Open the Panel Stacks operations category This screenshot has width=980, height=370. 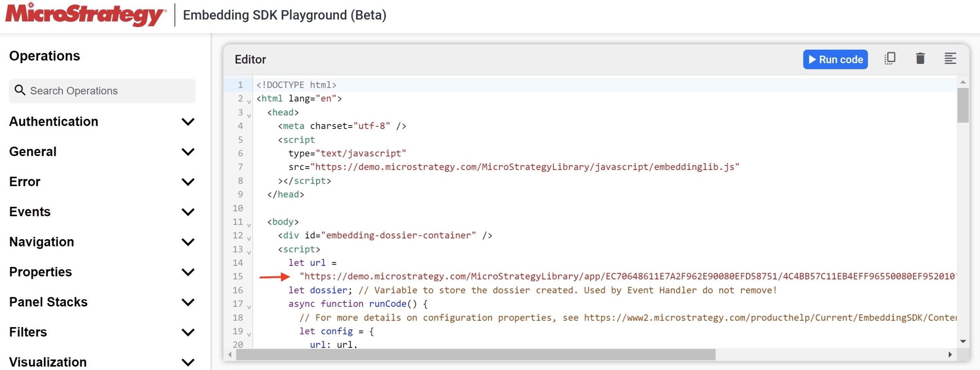coord(49,302)
